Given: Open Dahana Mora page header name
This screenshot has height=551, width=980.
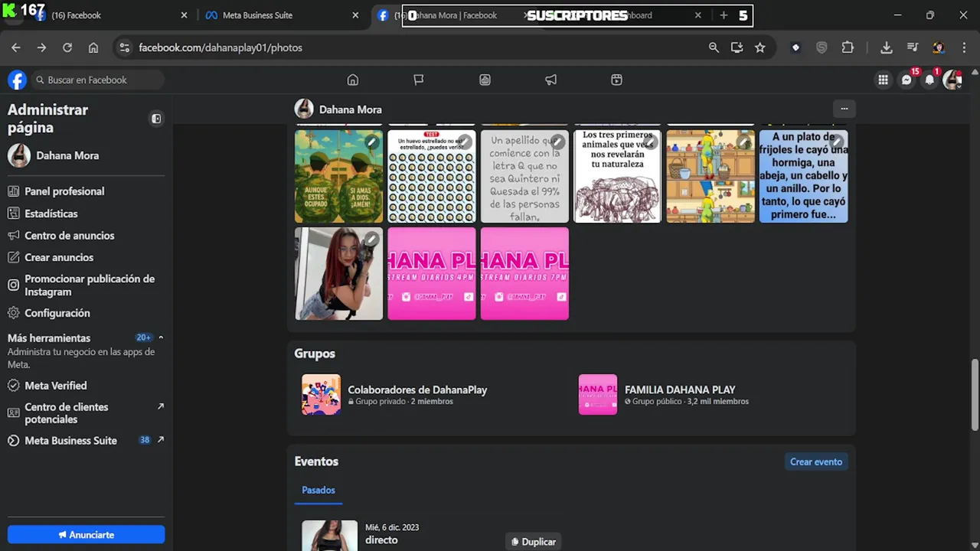Looking at the screenshot, I should 350,109.
